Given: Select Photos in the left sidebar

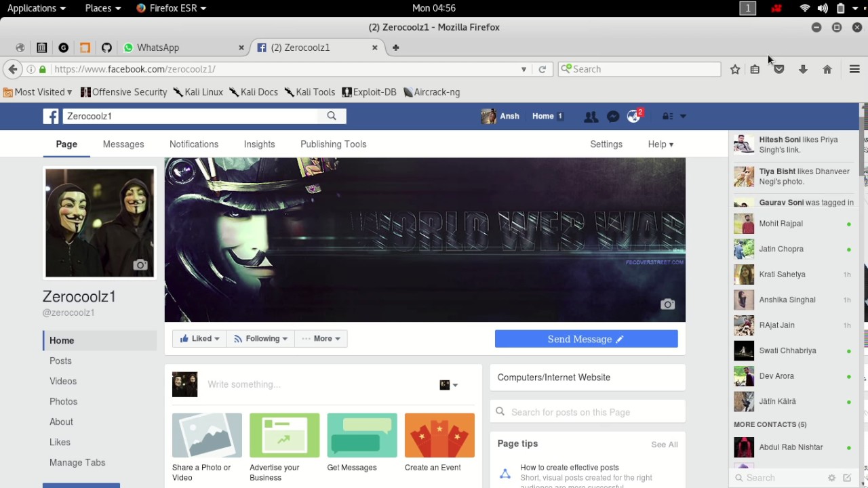Looking at the screenshot, I should click(x=63, y=402).
